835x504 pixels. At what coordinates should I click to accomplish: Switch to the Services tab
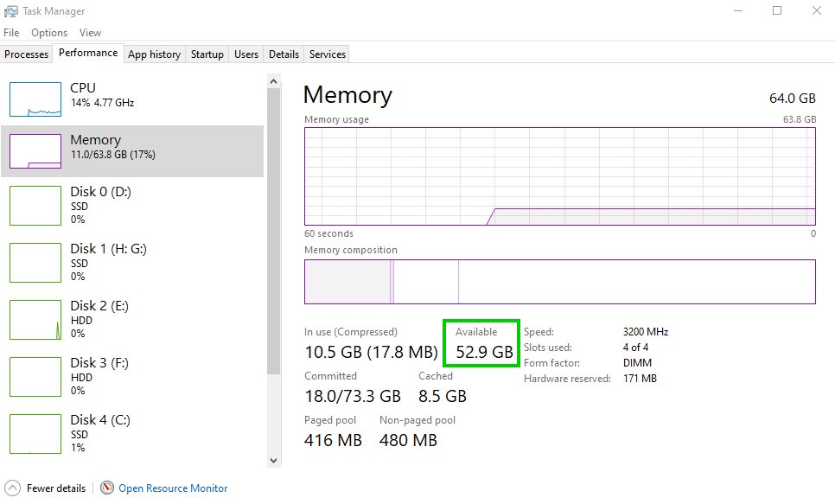[x=327, y=54]
